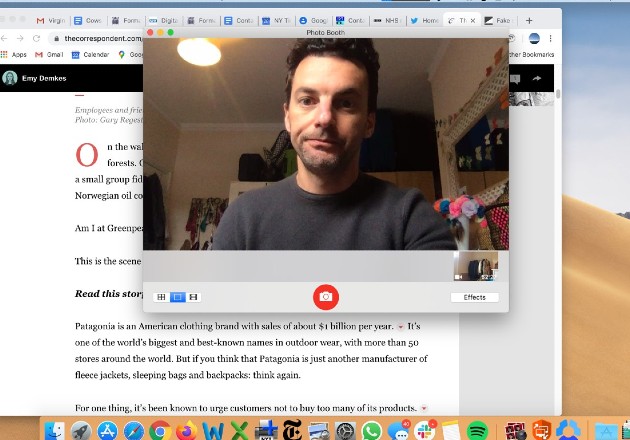Open Microsoft Excel from the Dock
The image size is (630, 440).
click(239, 431)
